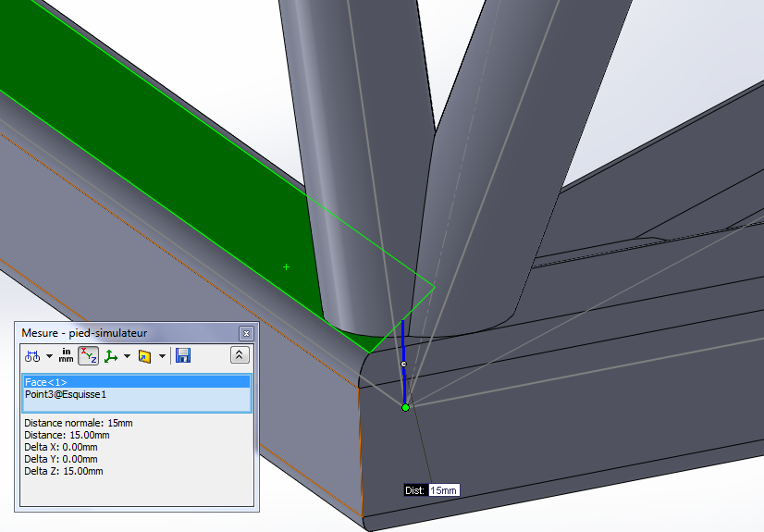Select the XYZ relative-to coordinate system icon

(111, 356)
